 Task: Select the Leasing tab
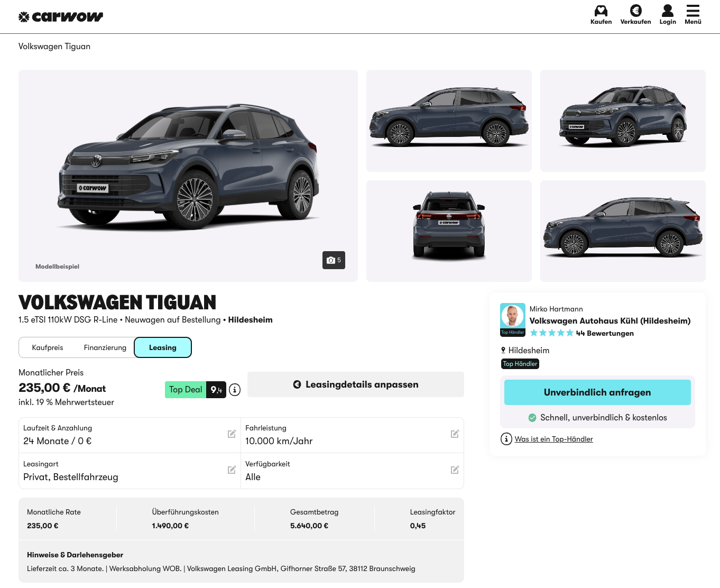pos(163,347)
